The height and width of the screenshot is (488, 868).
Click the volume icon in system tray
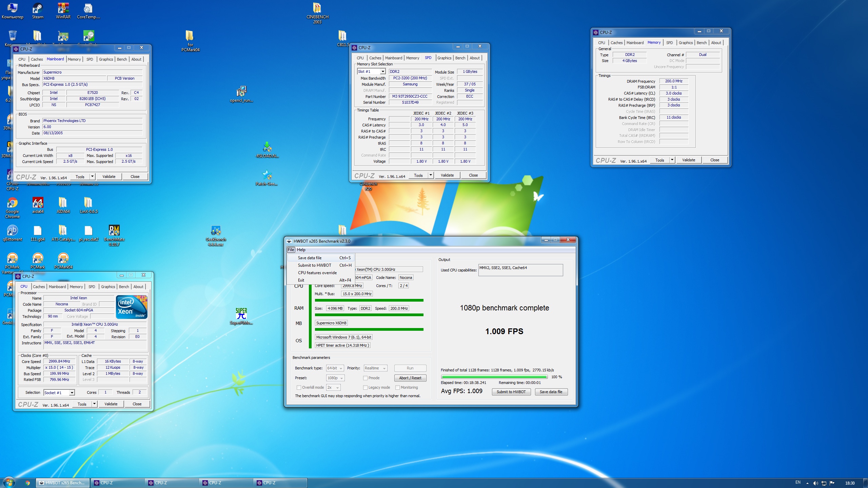(x=815, y=483)
